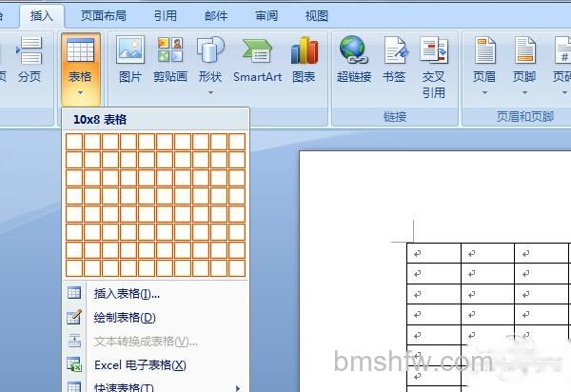Expand the 形状 dropdown arrow
571x392 pixels.
pyautogui.click(x=210, y=93)
